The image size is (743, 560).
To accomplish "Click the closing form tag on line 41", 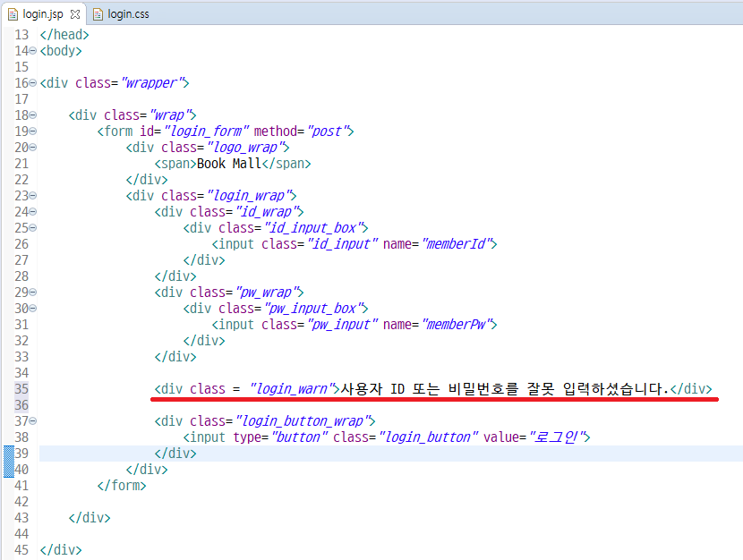I will tap(122, 486).
